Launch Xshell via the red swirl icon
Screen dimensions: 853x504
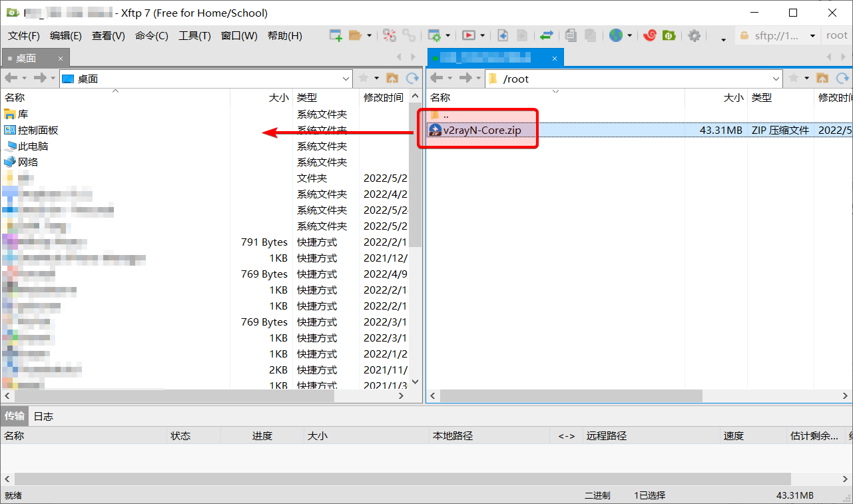click(650, 36)
